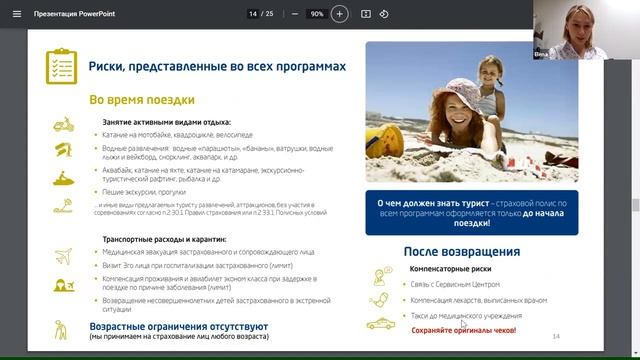Click the presenter webcam video thumbnail
Screen dimensions: 640x360
point(587,29)
